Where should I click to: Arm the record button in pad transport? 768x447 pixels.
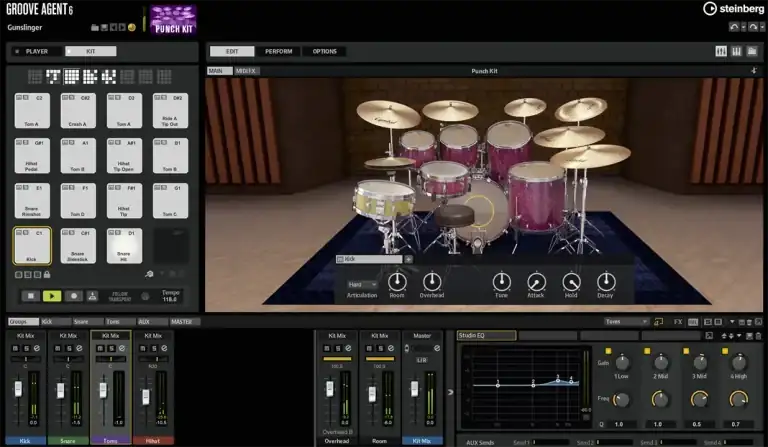coord(73,296)
